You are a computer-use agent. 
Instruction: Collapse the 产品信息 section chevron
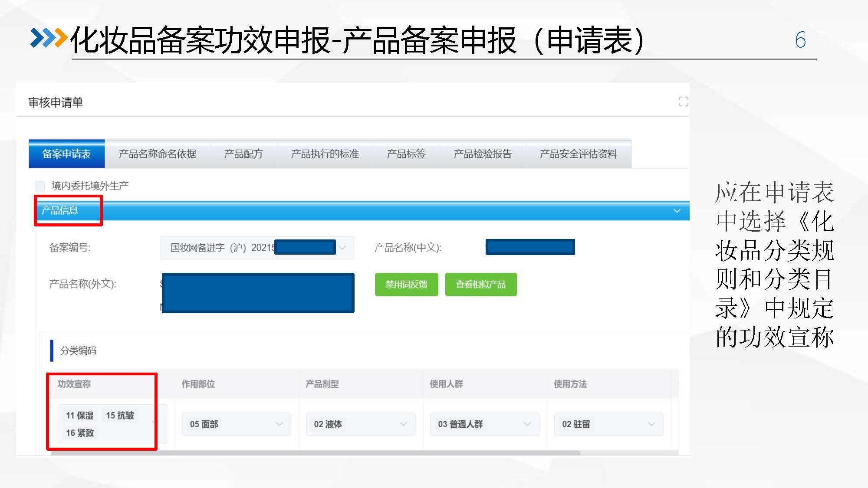coord(677,211)
